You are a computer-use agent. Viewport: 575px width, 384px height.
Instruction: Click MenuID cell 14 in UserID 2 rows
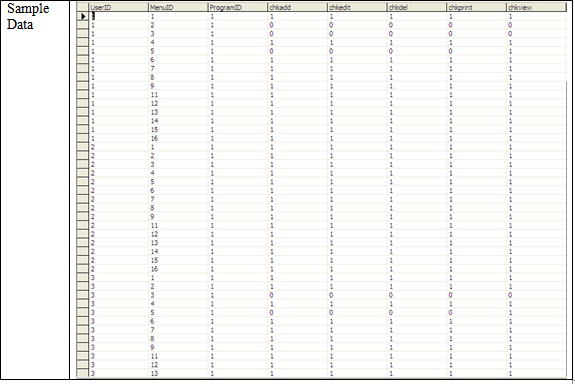tap(178, 252)
